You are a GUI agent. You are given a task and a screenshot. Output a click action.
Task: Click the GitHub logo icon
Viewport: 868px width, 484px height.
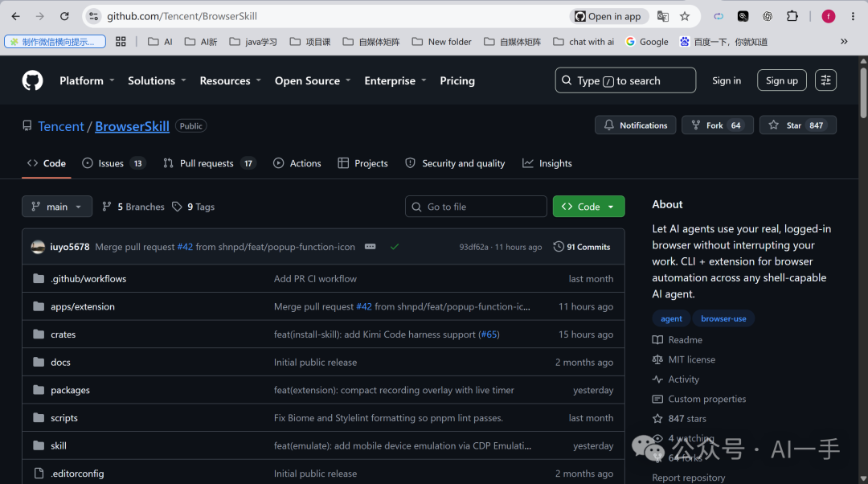[32, 81]
